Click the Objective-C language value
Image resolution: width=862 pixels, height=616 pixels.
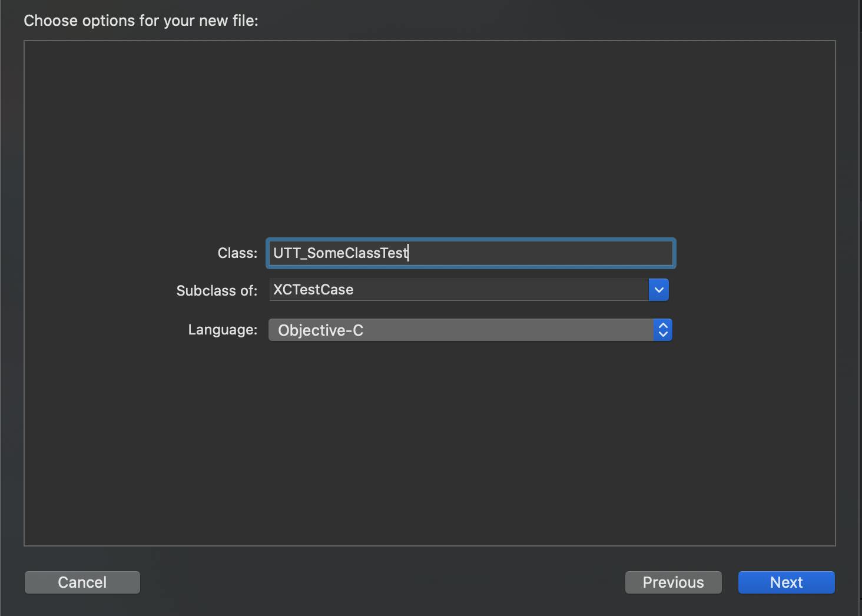click(320, 330)
